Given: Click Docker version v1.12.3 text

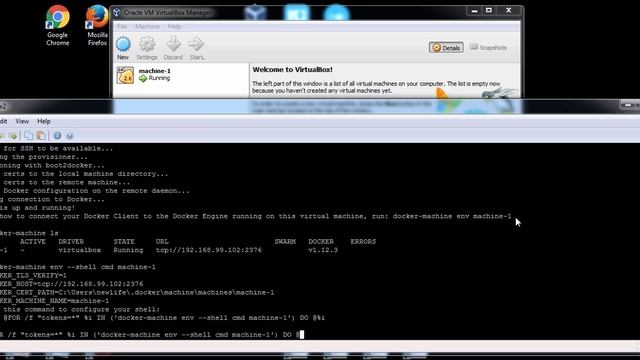Looking at the screenshot, I should [x=323, y=250].
